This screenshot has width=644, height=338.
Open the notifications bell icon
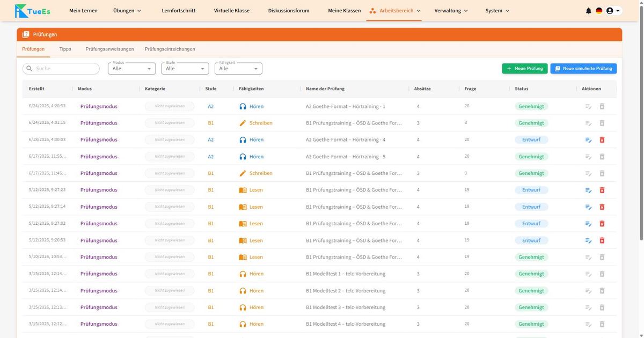tap(589, 11)
